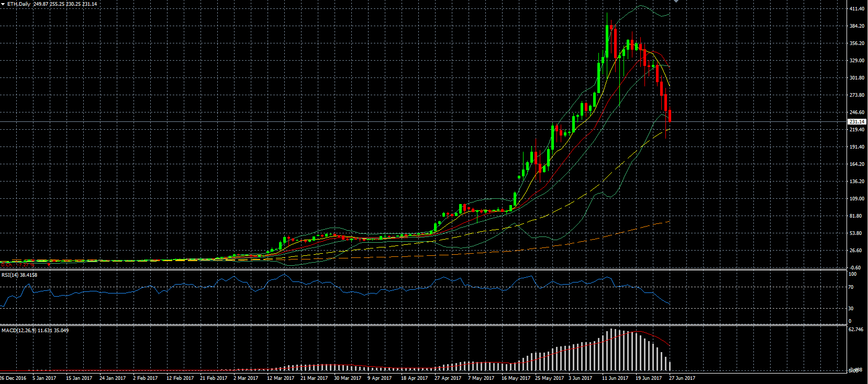Viewport: 868px width, 384px height.
Task: Click the 26 Dec 2016 date label
Action: pyautogui.click(x=13, y=378)
